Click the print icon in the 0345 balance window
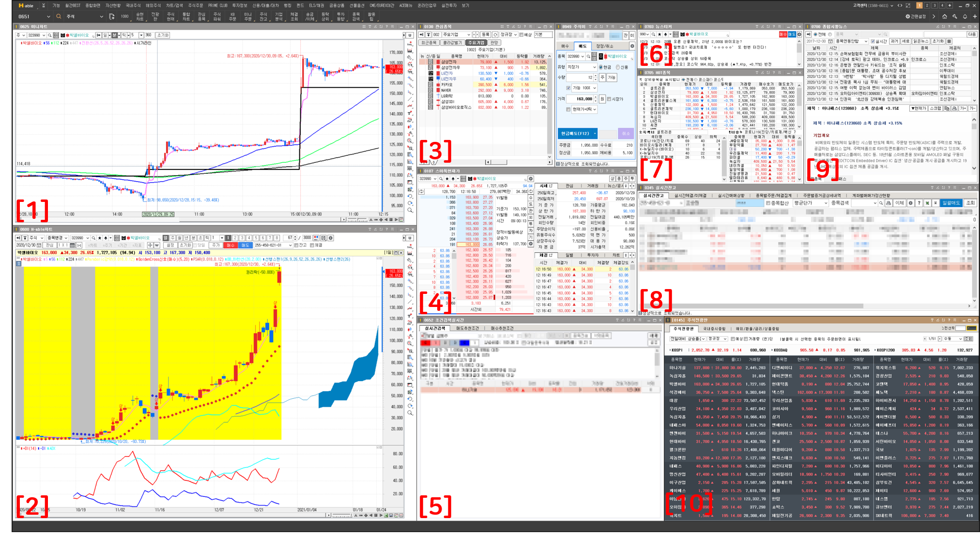The width and height of the screenshot is (980, 536). (x=888, y=203)
